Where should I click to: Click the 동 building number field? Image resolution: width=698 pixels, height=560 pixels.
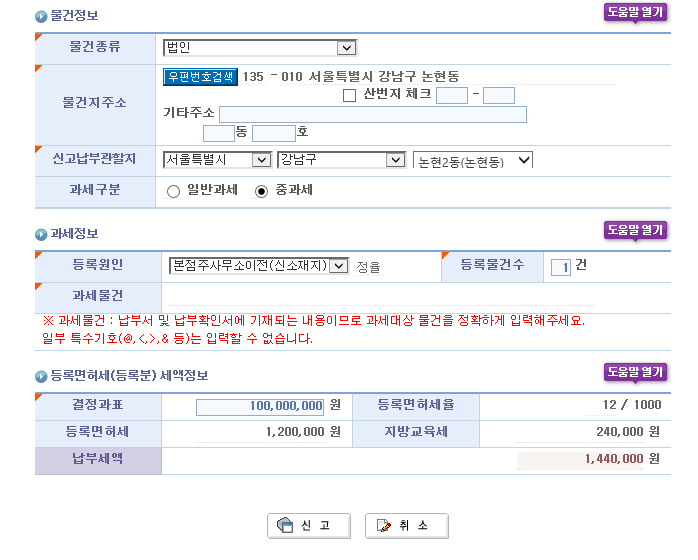[218, 133]
